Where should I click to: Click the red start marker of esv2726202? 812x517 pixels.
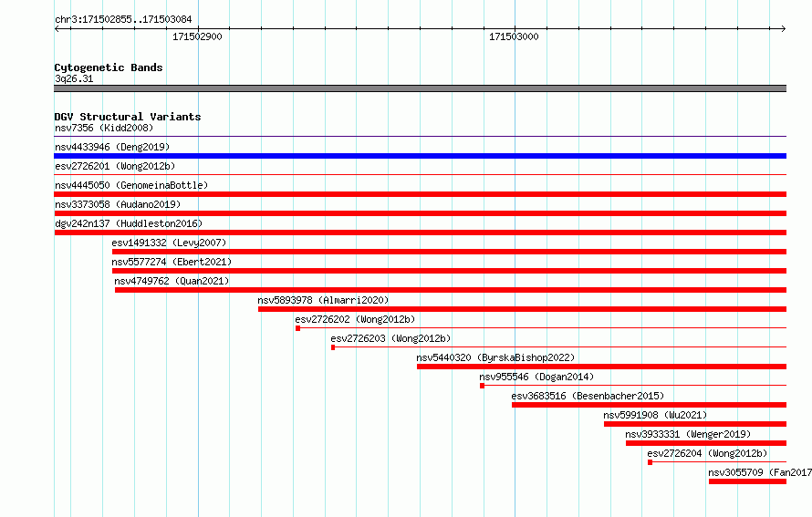(297, 328)
